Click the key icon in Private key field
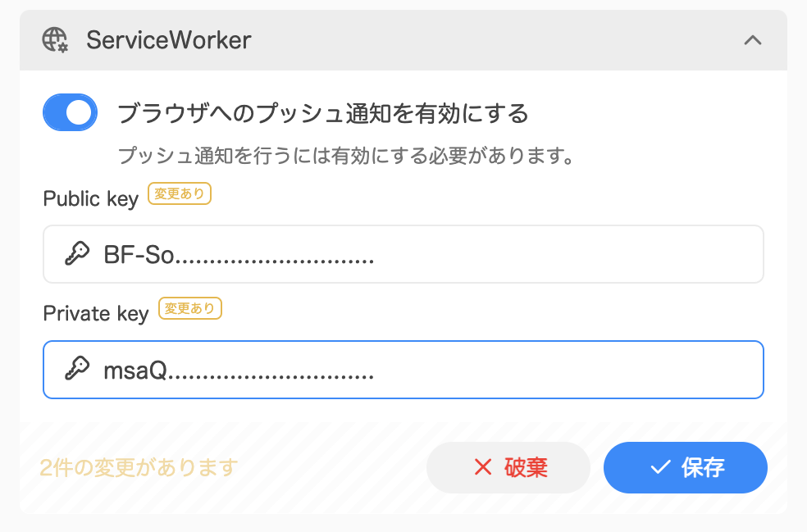Image resolution: width=807 pixels, height=532 pixels. pos(77,369)
